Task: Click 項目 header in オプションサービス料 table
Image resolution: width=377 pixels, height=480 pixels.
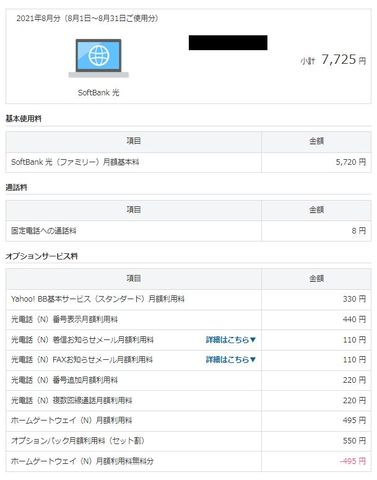Action: tap(133, 278)
